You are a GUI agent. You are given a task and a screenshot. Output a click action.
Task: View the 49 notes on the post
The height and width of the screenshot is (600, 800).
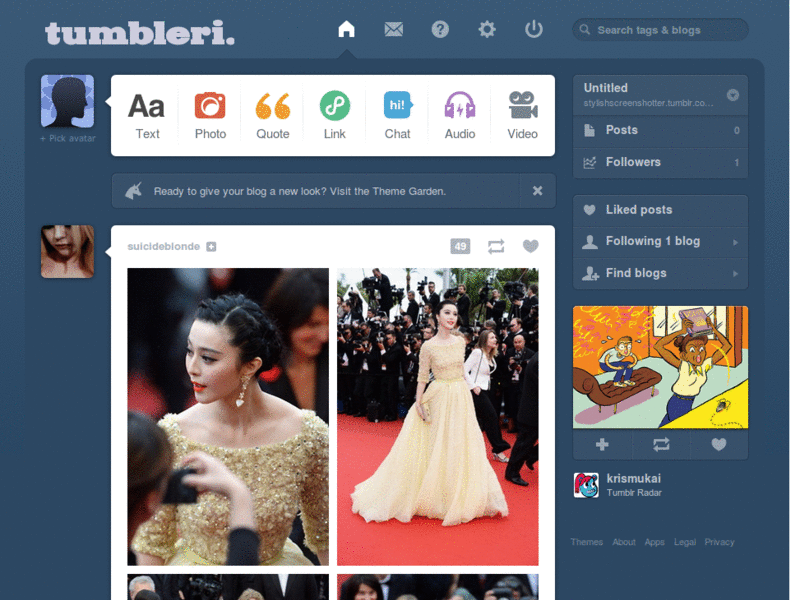pyautogui.click(x=460, y=246)
